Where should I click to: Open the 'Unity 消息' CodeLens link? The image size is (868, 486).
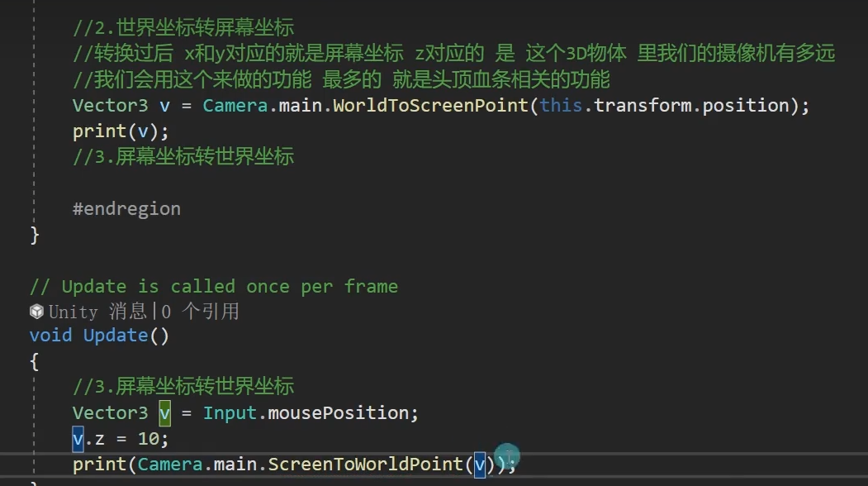click(x=97, y=312)
